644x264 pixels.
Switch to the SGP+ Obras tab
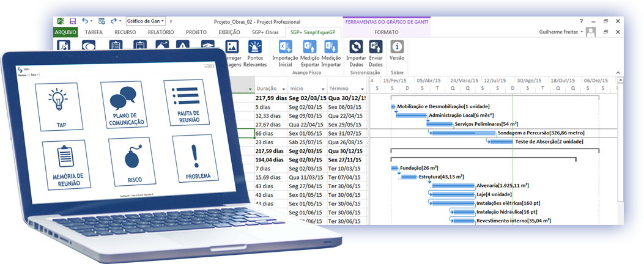click(265, 32)
